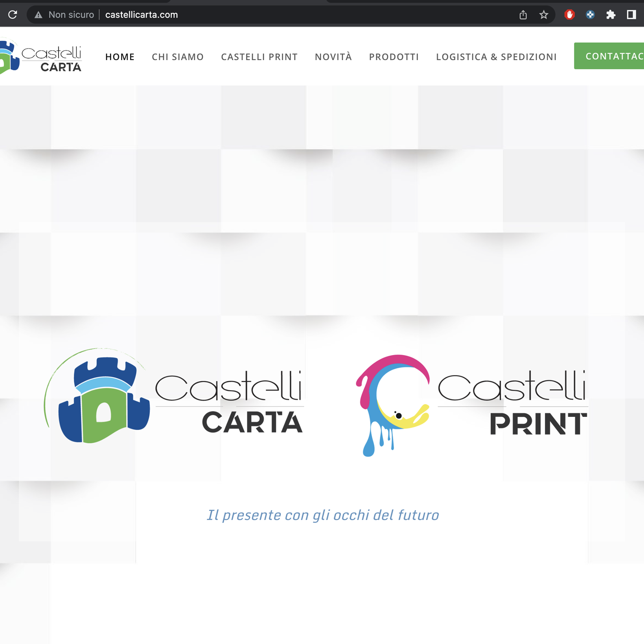This screenshot has height=644, width=644.
Task: Click the large Castelli Print paint logo
Action: [x=472, y=405]
